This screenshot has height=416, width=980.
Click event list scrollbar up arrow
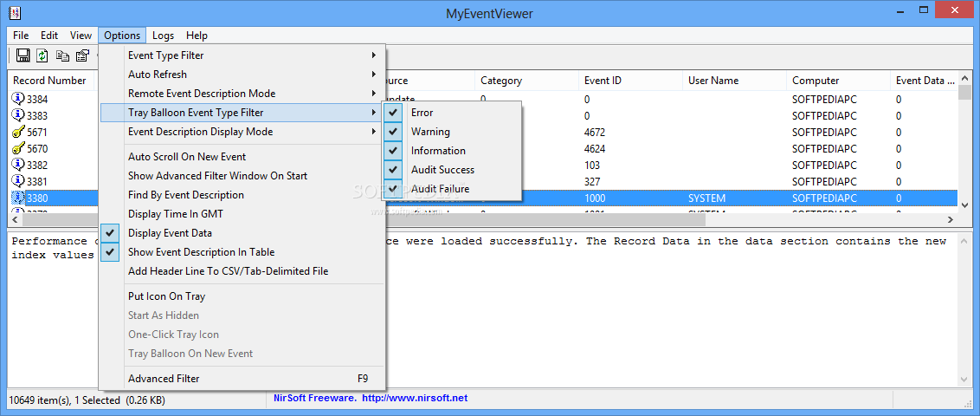(965, 78)
